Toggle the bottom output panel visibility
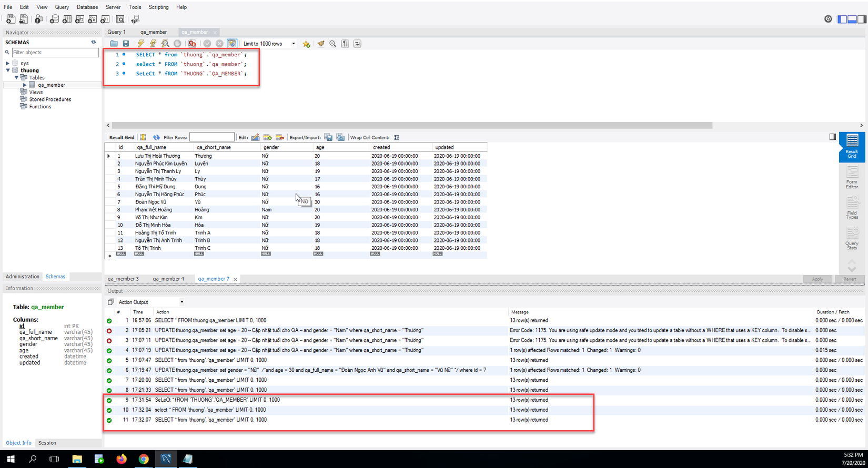 pyautogui.click(x=852, y=19)
